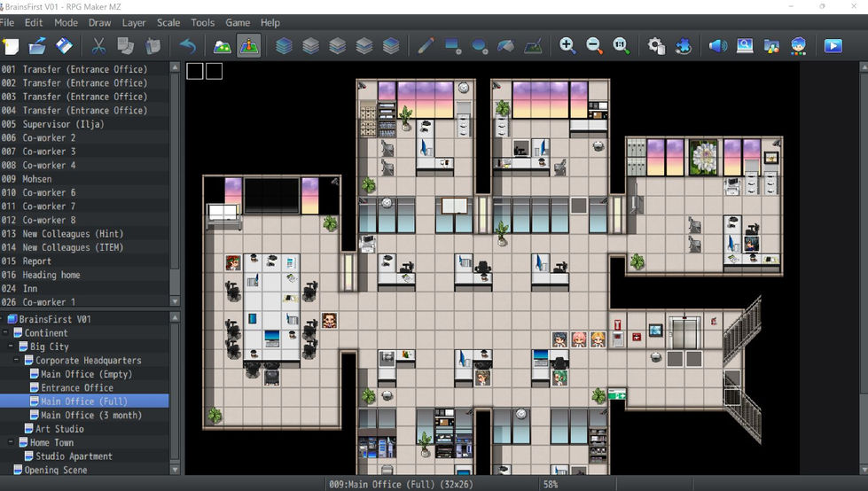This screenshot has width=868, height=491.
Task: Open the Layer menu
Action: click(133, 23)
